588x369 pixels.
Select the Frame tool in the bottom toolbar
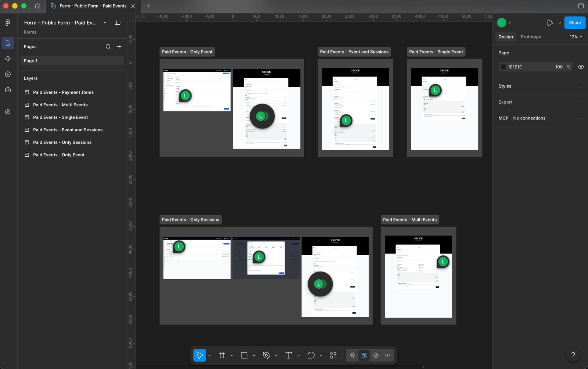[222, 355]
